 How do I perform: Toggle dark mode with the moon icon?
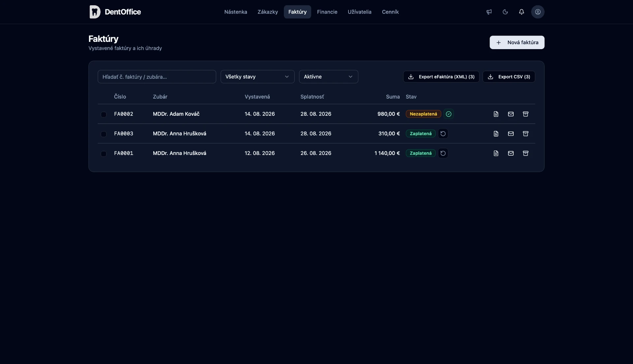pos(505,12)
